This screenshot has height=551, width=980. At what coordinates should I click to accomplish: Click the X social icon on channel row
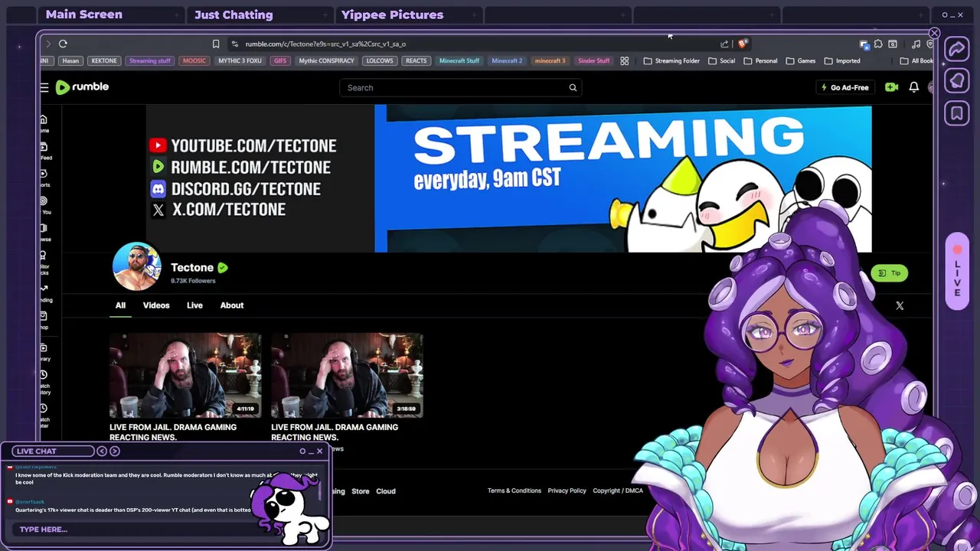tap(900, 305)
